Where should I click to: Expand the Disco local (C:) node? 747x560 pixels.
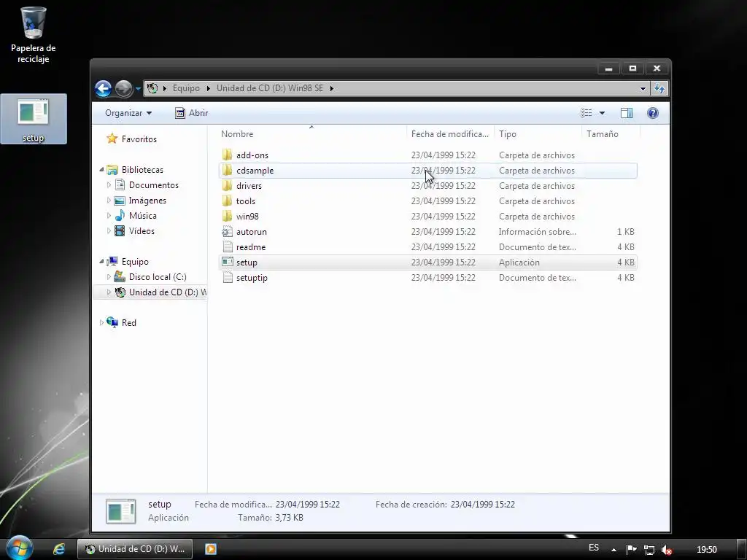point(109,276)
